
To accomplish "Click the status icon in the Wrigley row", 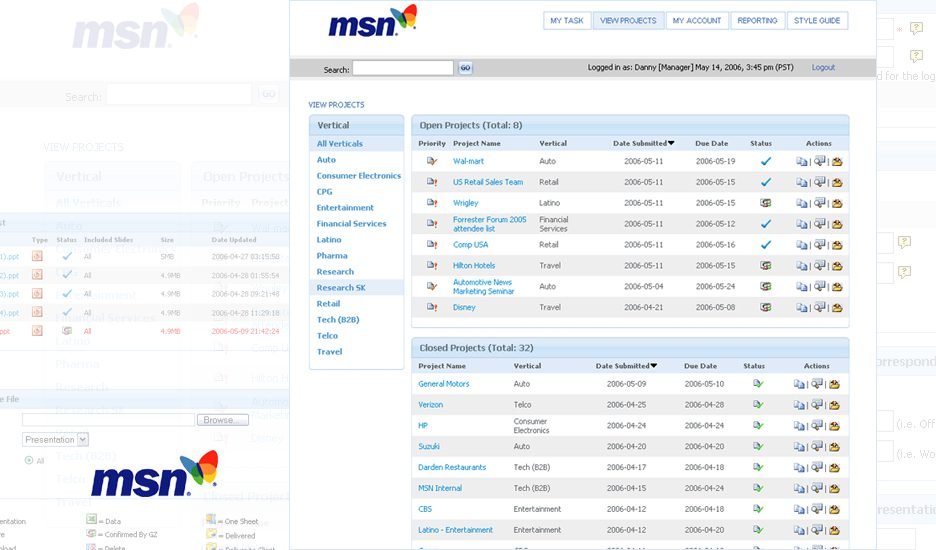I will point(765,203).
